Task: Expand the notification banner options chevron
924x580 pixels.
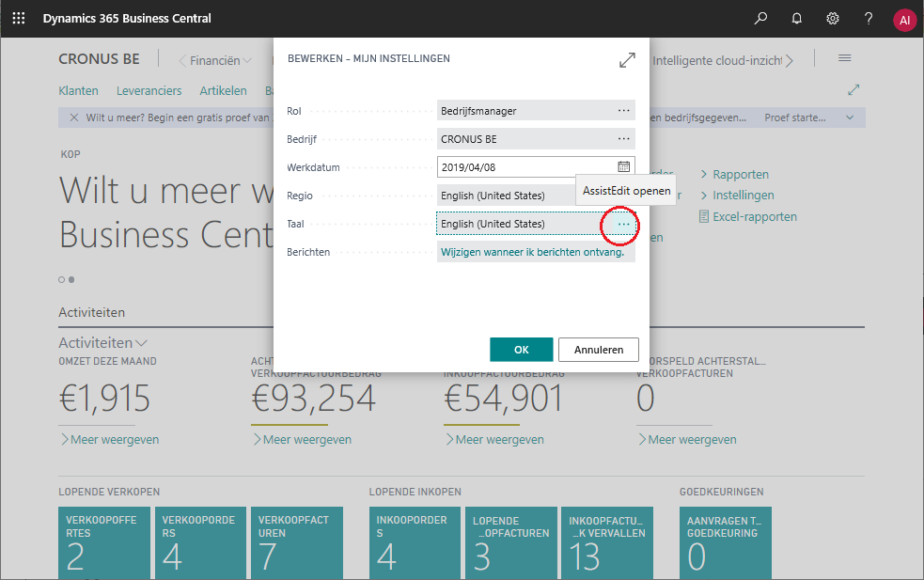Action: click(x=850, y=118)
